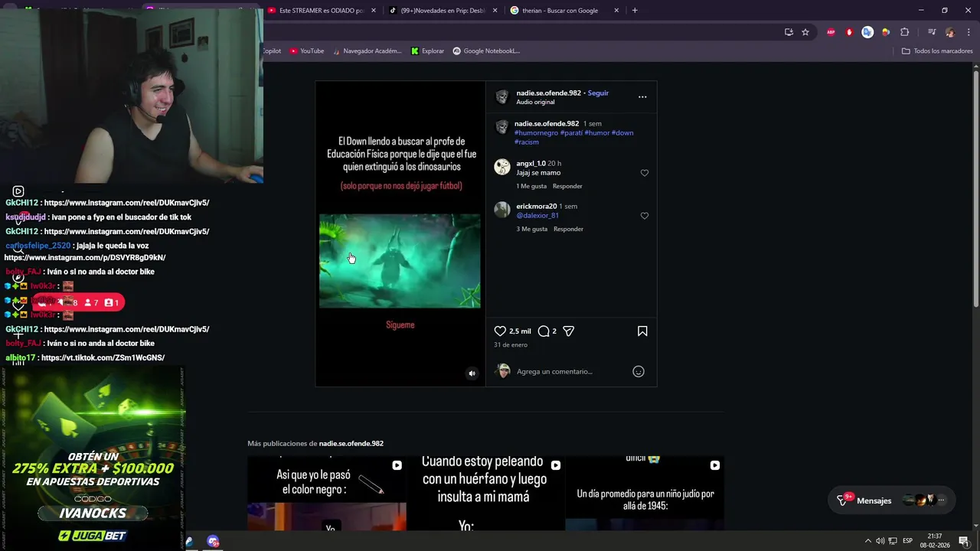
Task: Like erickmora20's comment with its heart
Action: pyautogui.click(x=644, y=216)
